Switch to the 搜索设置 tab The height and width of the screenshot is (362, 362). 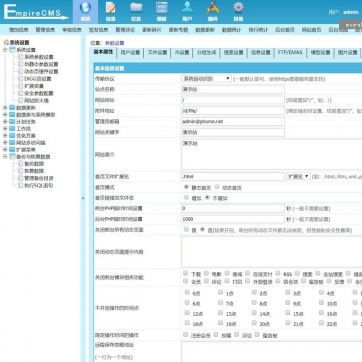(x=233, y=53)
